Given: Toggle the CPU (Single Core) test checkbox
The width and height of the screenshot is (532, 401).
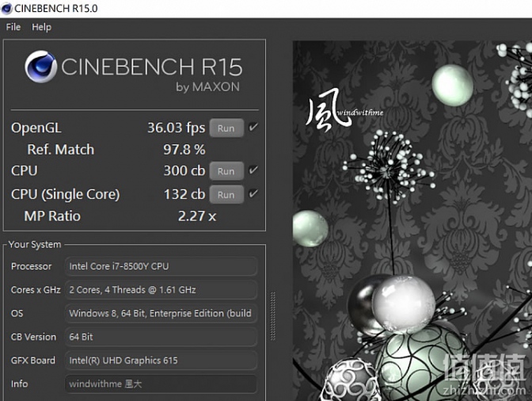Looking at the screenshot, I should pos(253,193).
